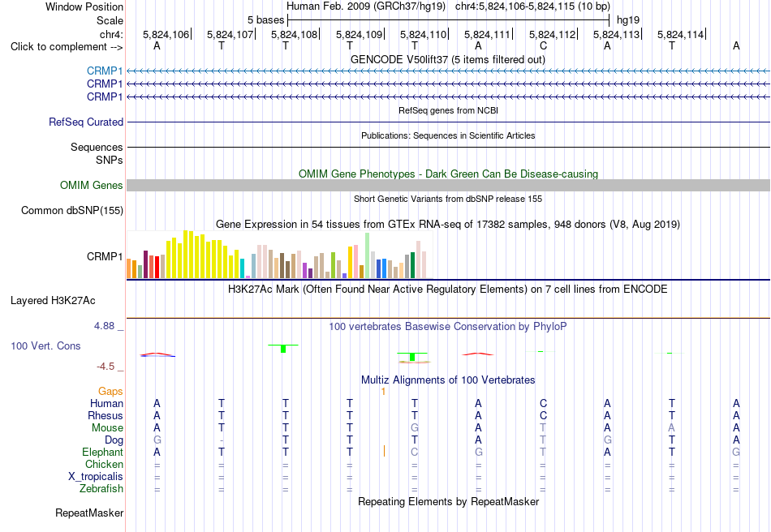
Task: Click the Rhesus species label
Action: [106, 415]
